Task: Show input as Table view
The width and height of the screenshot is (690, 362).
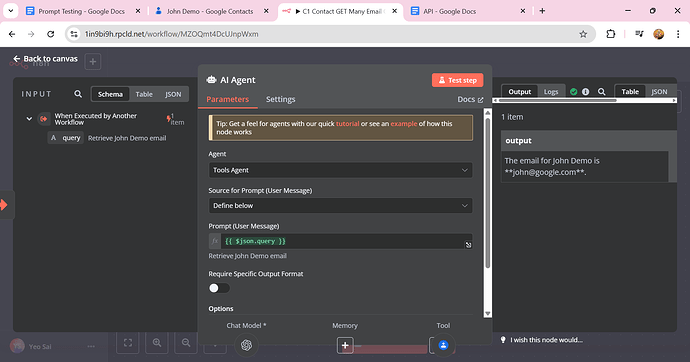Action: 144,94
